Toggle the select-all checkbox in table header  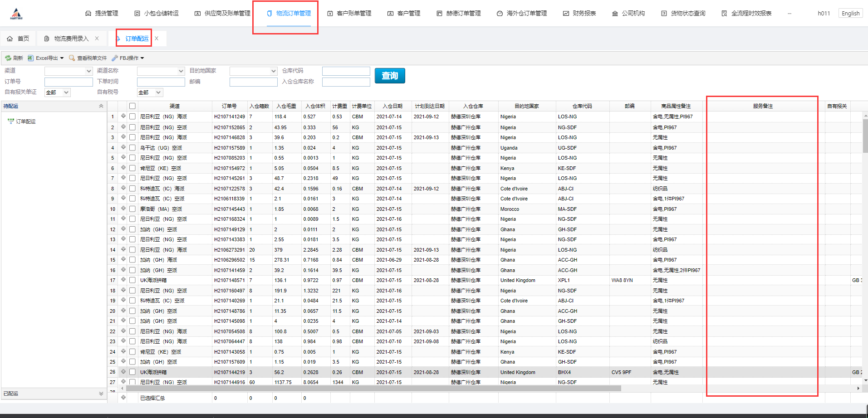132,106
